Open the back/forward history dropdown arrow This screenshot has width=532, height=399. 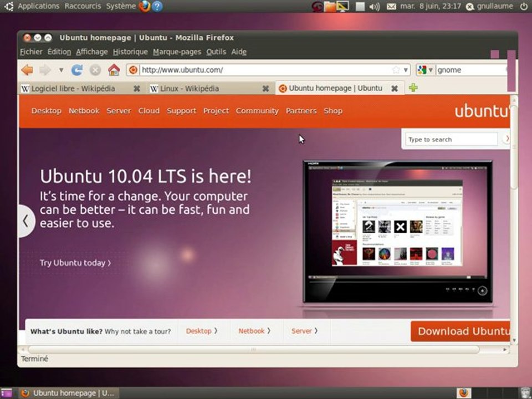61,70
